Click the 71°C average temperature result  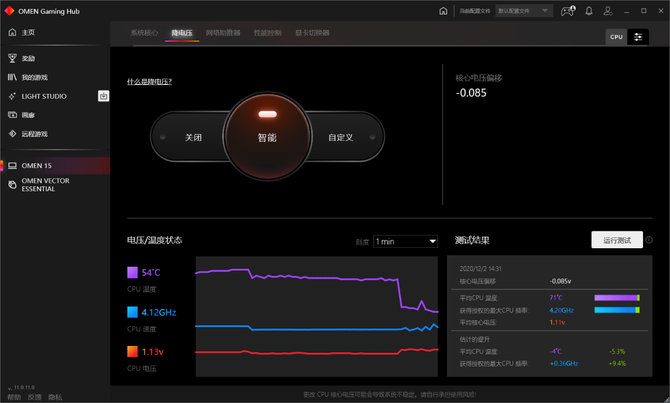point(556,297)
